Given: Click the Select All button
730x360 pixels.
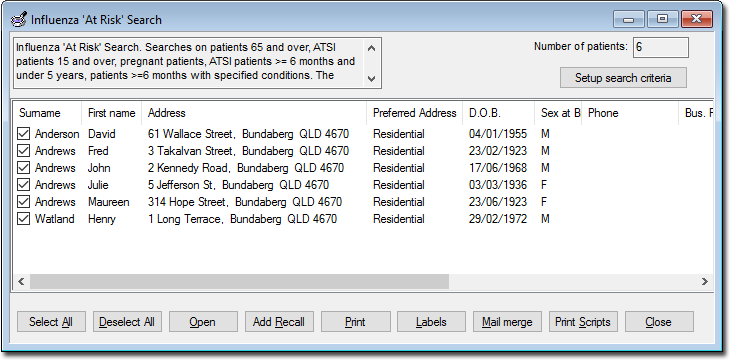Looking at the screenshot, I should (x=51, y=322).
